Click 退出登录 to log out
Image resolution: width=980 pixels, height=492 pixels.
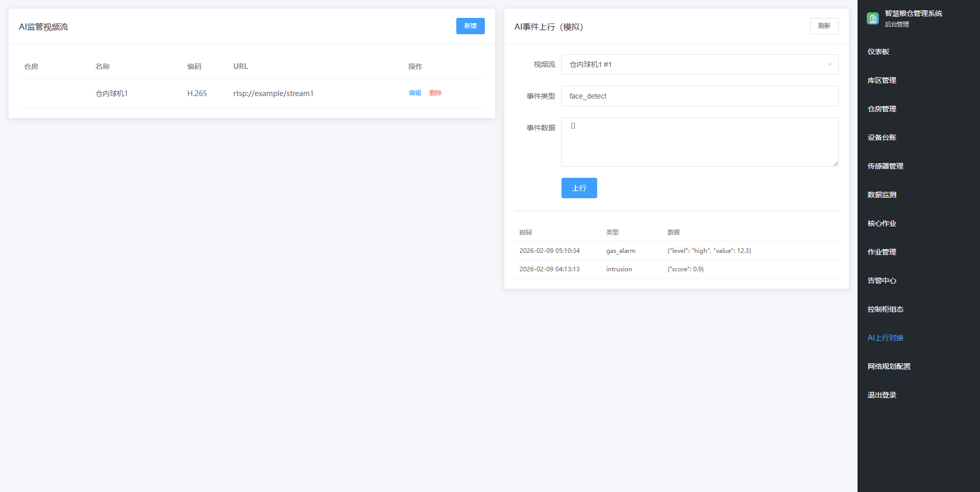pos(881,395)
